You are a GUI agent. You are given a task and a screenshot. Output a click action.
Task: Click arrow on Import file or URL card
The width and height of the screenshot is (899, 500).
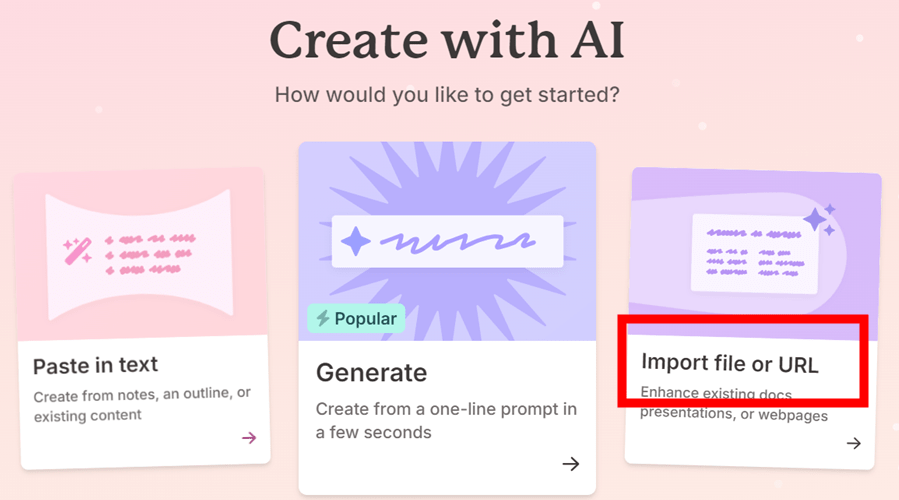853,443
